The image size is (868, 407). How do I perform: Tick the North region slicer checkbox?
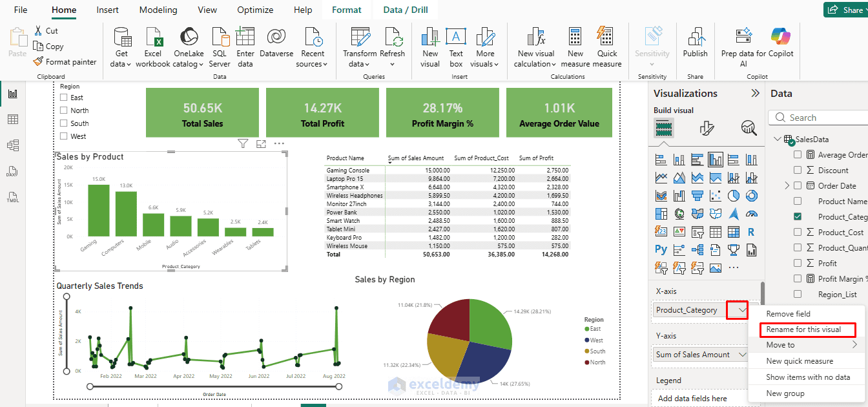pyautogui.click(x=64, y=110)
